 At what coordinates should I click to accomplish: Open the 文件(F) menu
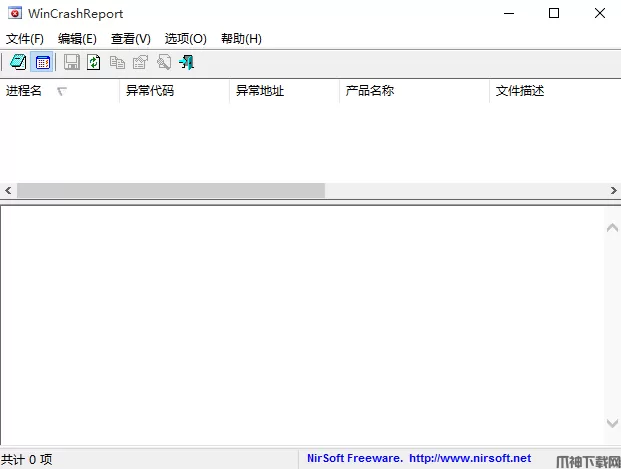[x=25, y=39]
